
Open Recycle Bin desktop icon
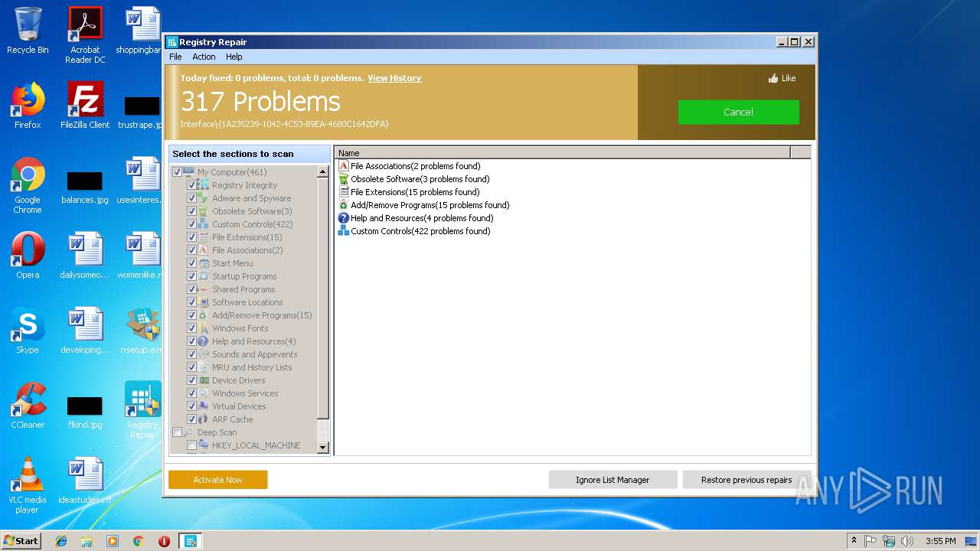(x=28, y=31)
